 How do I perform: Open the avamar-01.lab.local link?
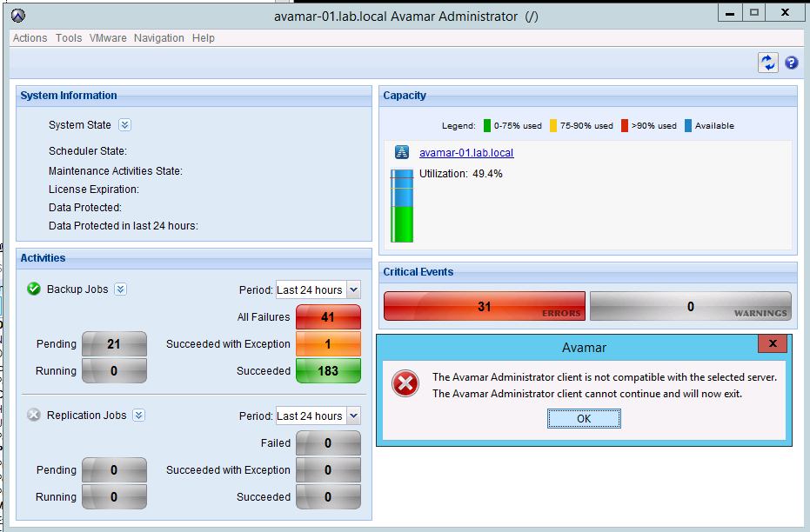pyautogui.click(x=466, y=153)
